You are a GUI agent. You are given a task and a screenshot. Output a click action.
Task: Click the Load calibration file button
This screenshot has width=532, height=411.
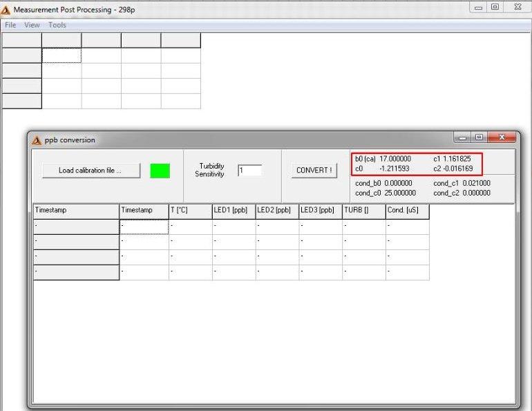pyautogui.click(x=91, y=171)
